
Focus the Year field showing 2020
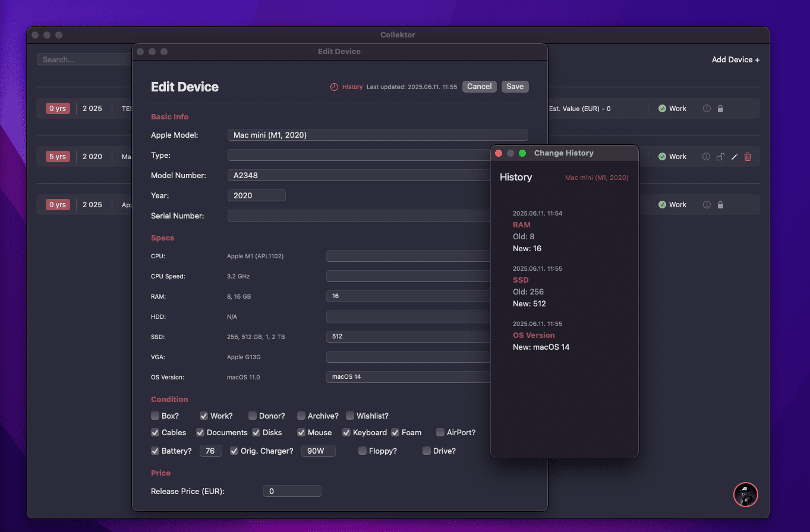(x=256, y=195)
